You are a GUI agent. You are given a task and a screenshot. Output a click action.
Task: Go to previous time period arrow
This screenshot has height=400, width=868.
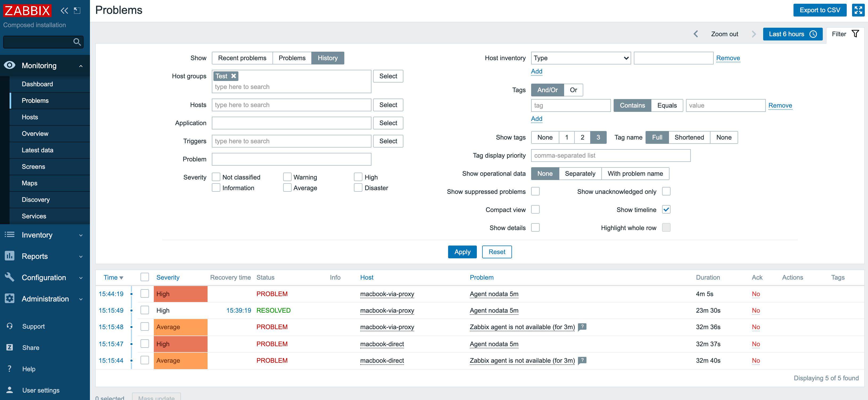click(x=696, y=34)
